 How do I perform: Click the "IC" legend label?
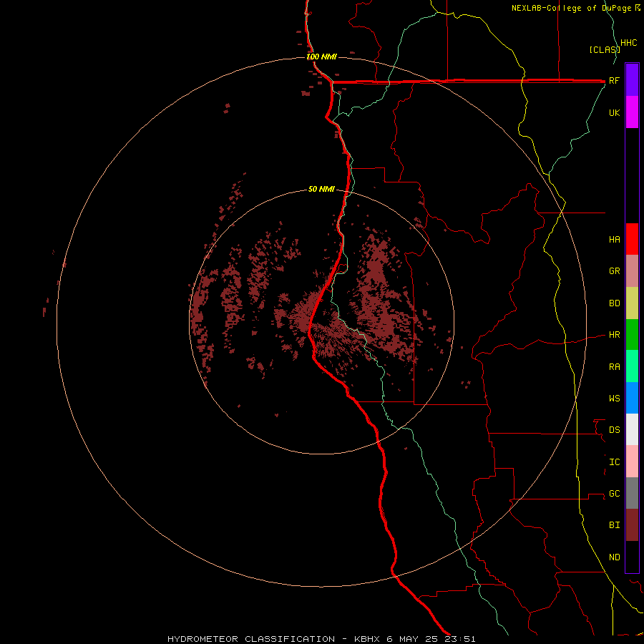tap(614, 462)
